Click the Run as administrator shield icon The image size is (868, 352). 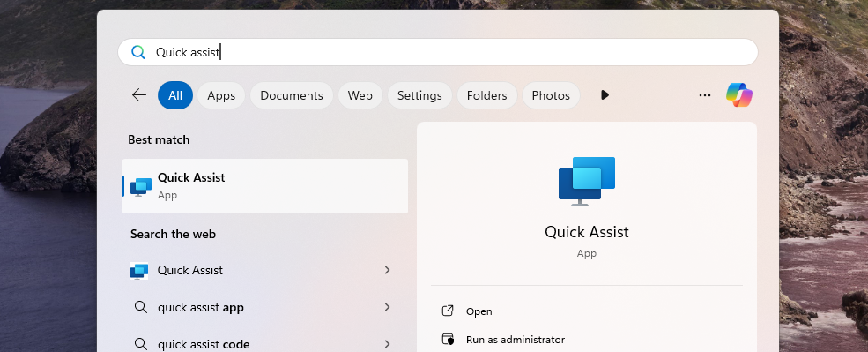point(448,340)
